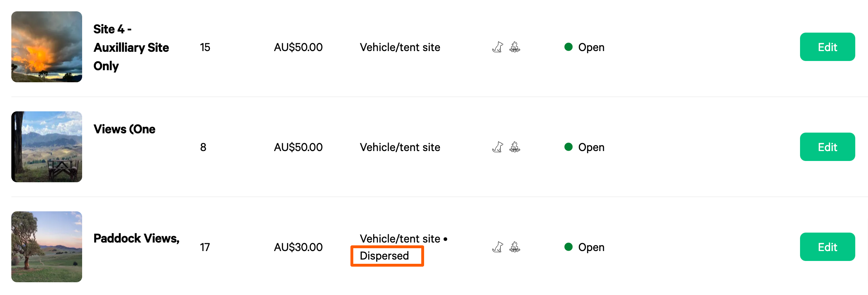
Task: Edit the Paddock Views listing
Action: click(x=827, y=247)
